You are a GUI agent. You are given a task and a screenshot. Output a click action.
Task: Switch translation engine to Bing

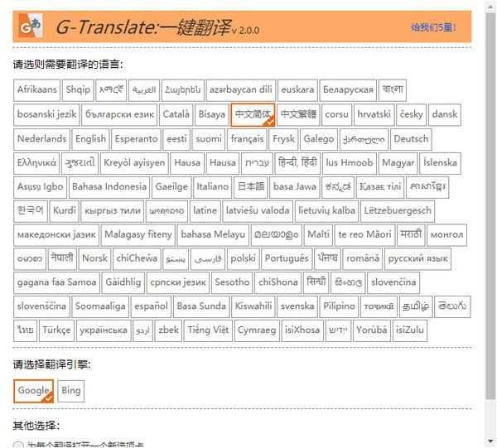coord(71,391)
